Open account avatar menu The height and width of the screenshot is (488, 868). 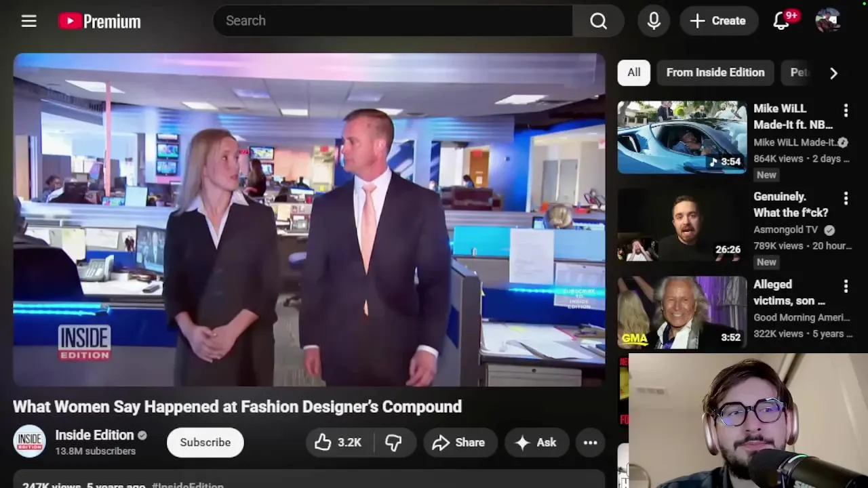[x=827, y=21]
